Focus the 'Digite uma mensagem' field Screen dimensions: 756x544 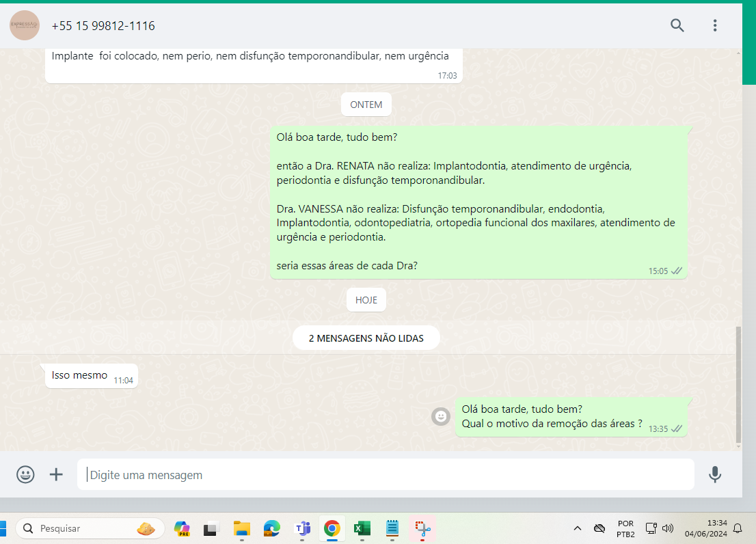[386, 474]
